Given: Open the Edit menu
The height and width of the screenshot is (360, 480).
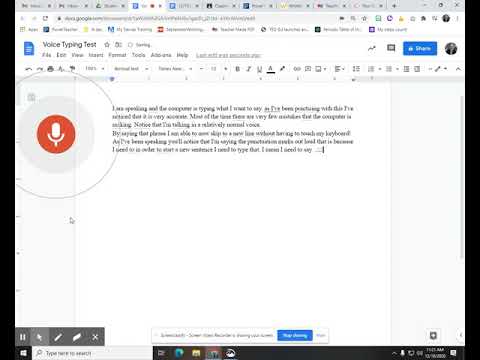Looking at the screenshot, I should point(61,55).
